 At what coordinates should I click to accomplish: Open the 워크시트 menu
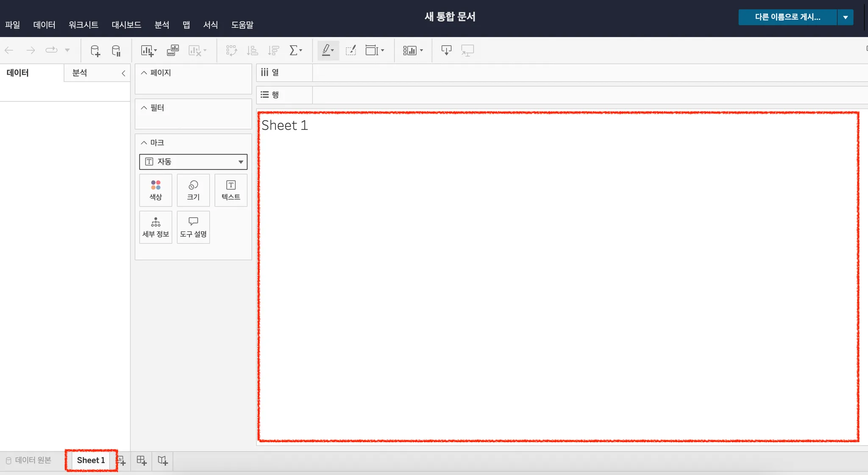click(x=83, y=25)
